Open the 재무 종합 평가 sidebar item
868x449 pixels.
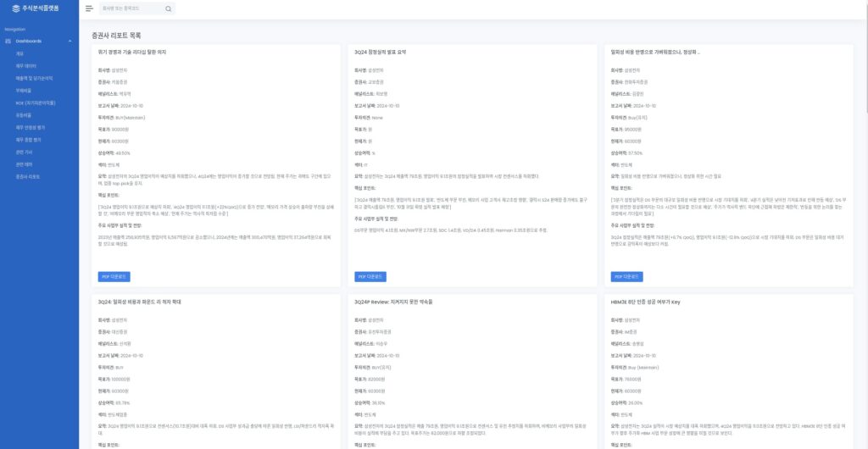click(x=29, y=140)
